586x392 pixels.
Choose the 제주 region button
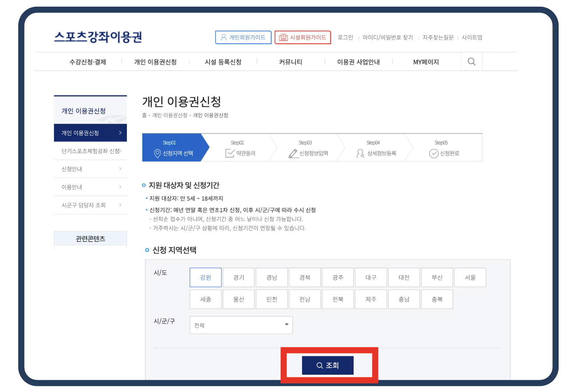371,299
